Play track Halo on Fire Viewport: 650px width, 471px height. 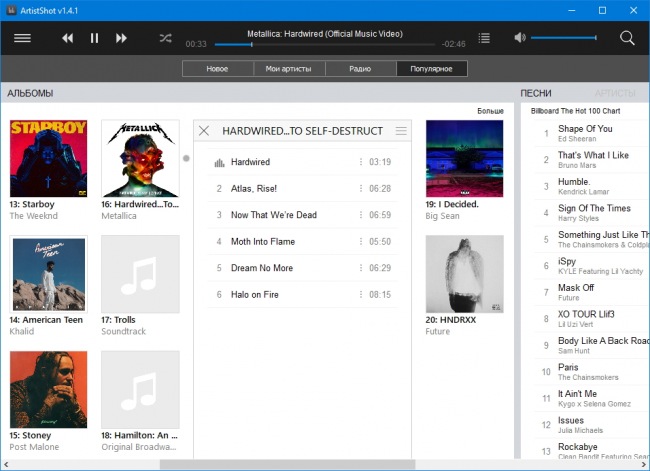[303, 295]
